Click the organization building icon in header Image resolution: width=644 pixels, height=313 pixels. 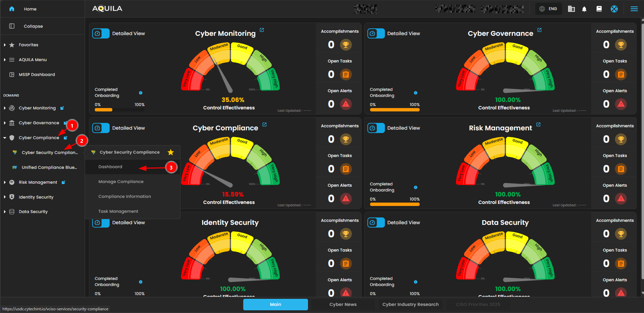pyautogui.click(x=571, y=9)
